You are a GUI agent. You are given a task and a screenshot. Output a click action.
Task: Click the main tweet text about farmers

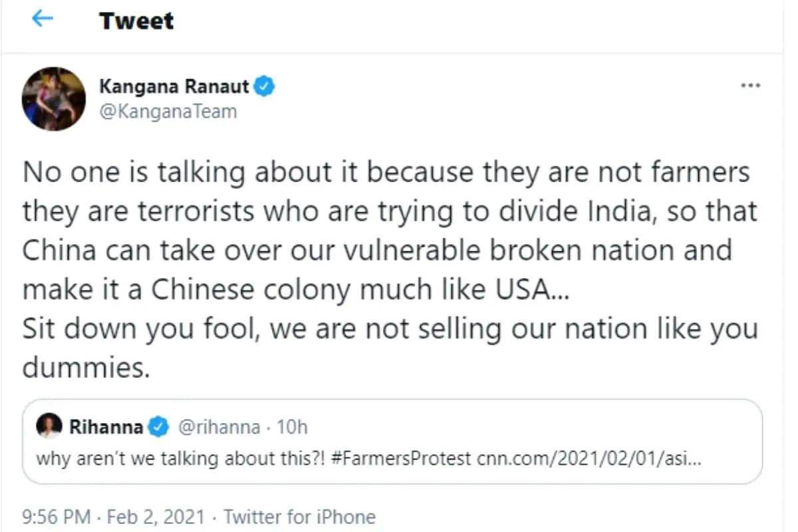tap(390, 270)
